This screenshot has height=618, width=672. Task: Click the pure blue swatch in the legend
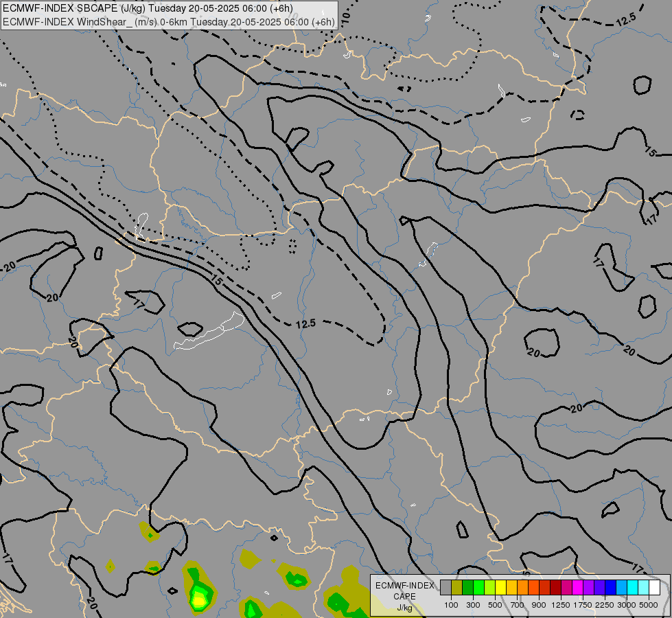pyautogui.click(x=611, y=587)
